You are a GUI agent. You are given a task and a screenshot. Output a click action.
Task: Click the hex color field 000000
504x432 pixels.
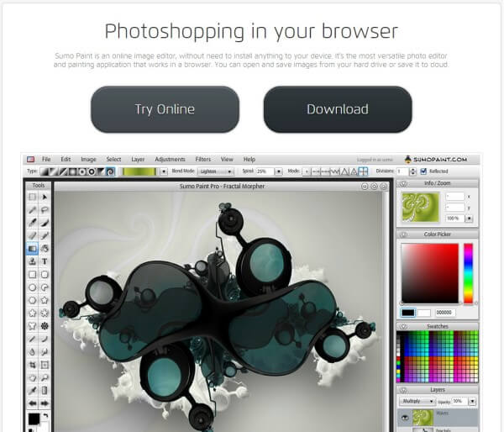[445, 313]
